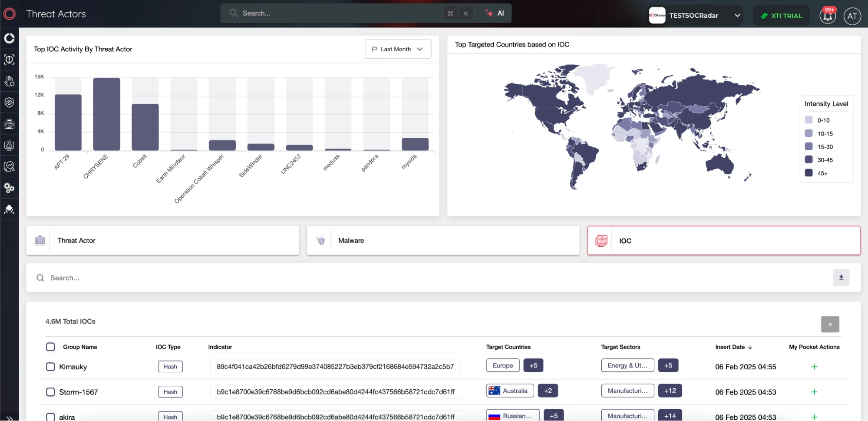The height and width of the screenshot is (421, 868).
Task: Open the shield scan sidebar icon
Action: point(9,60)
